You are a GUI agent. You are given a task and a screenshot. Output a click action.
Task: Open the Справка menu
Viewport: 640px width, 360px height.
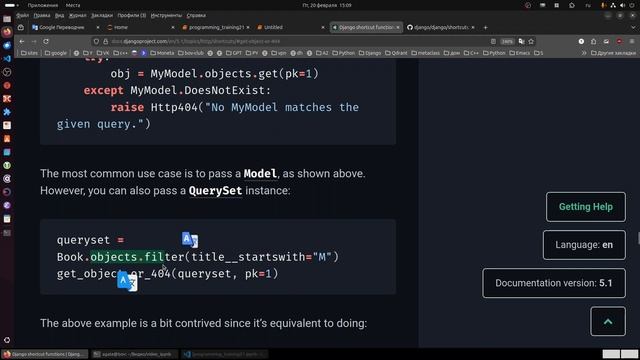tap(196, 16)
